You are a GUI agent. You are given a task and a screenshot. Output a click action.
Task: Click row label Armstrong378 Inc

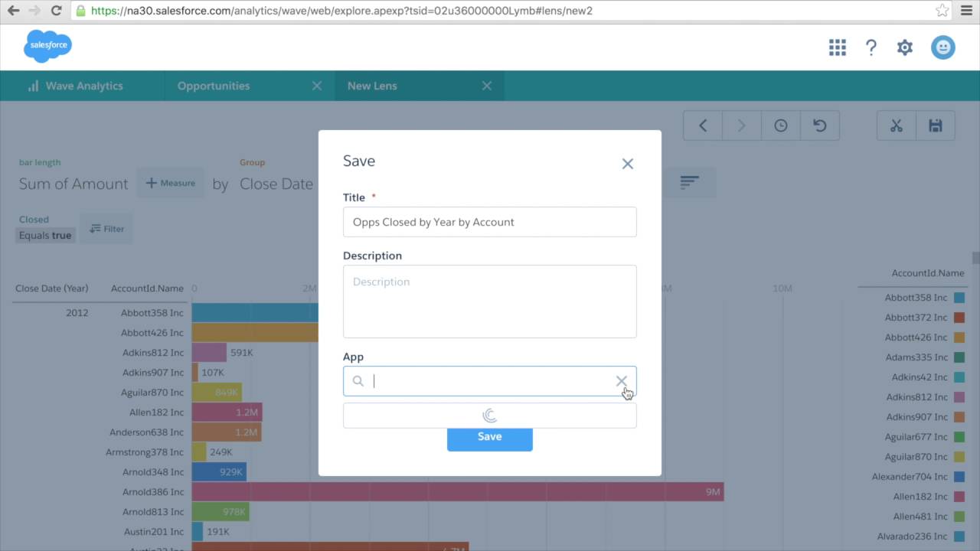click(145, 452)
